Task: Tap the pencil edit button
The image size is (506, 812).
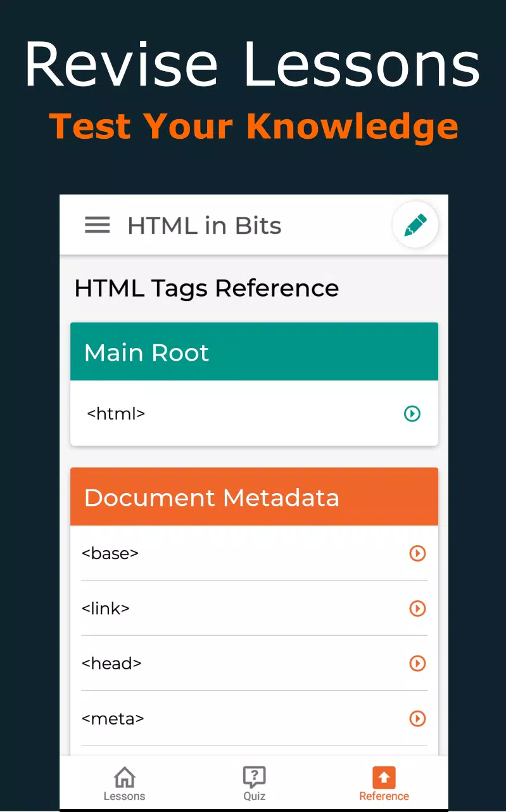Action: pyautogui.click(x=415, y=225)
